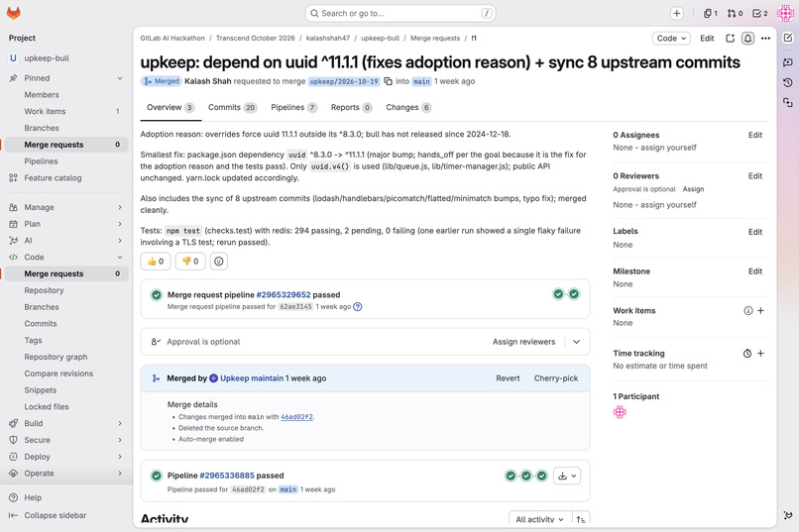Open Feature catalog in sidebar
799x532 pixels.
click(x=53, y=177)
